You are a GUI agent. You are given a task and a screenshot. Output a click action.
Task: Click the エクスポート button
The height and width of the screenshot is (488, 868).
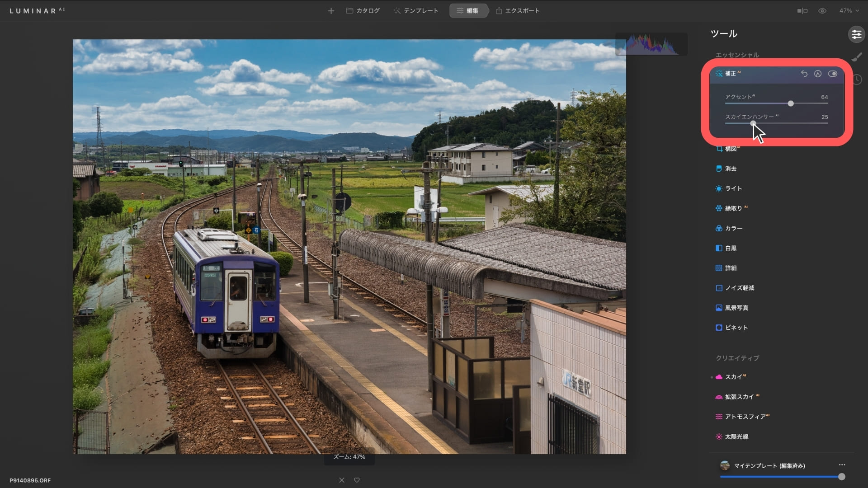tap(518, 10)
